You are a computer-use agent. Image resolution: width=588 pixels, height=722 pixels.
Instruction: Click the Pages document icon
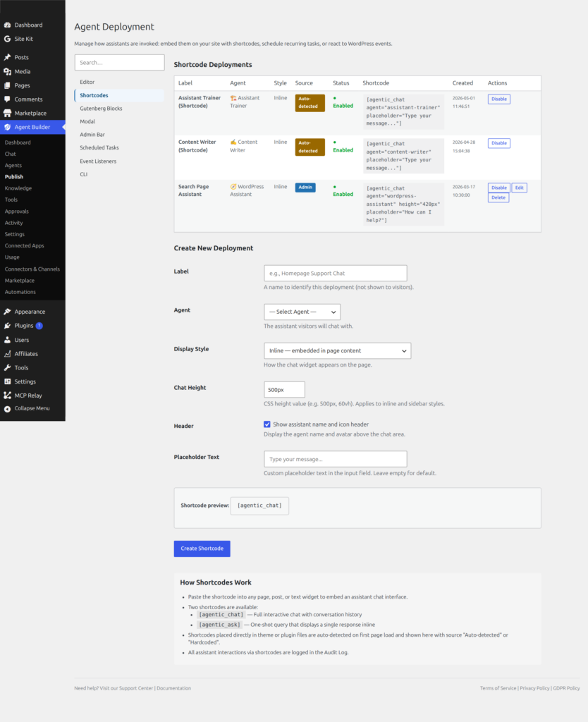coord(7,85)
